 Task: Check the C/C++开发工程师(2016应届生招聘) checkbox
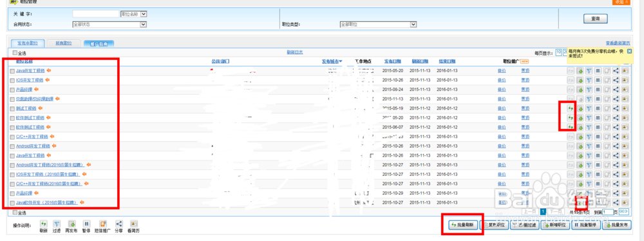pos(13,184)
